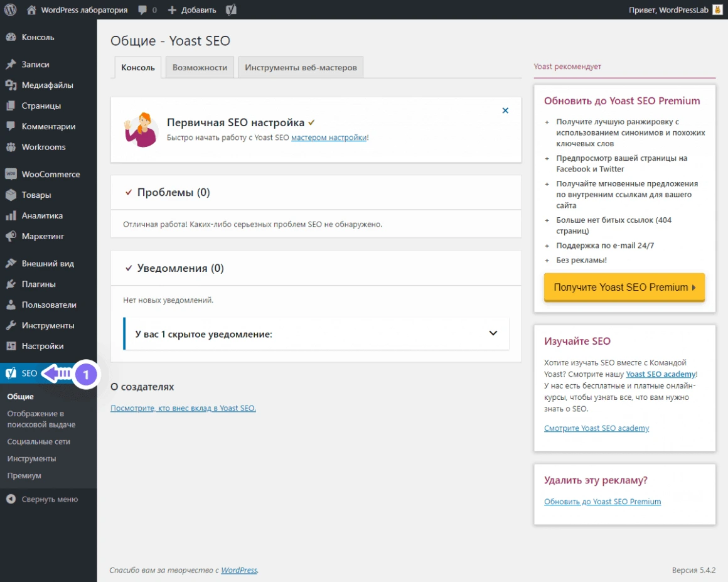Click the Внешний вид brush icon

(11, 263)
